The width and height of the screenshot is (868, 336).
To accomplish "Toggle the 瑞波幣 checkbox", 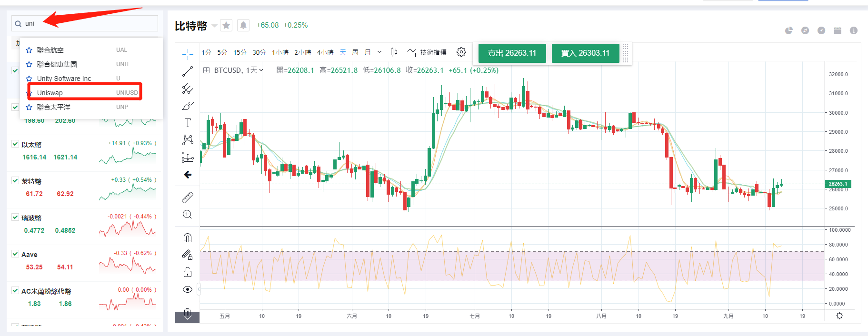I will 15,217.
